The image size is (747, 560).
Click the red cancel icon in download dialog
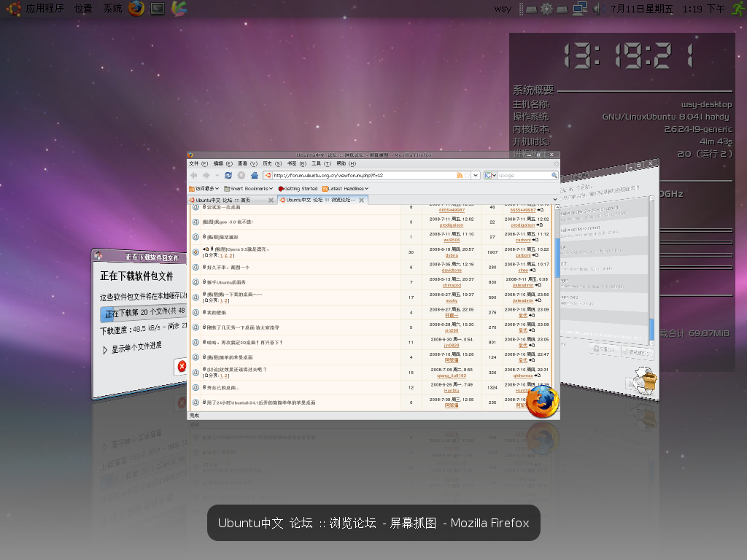point(182,366)
